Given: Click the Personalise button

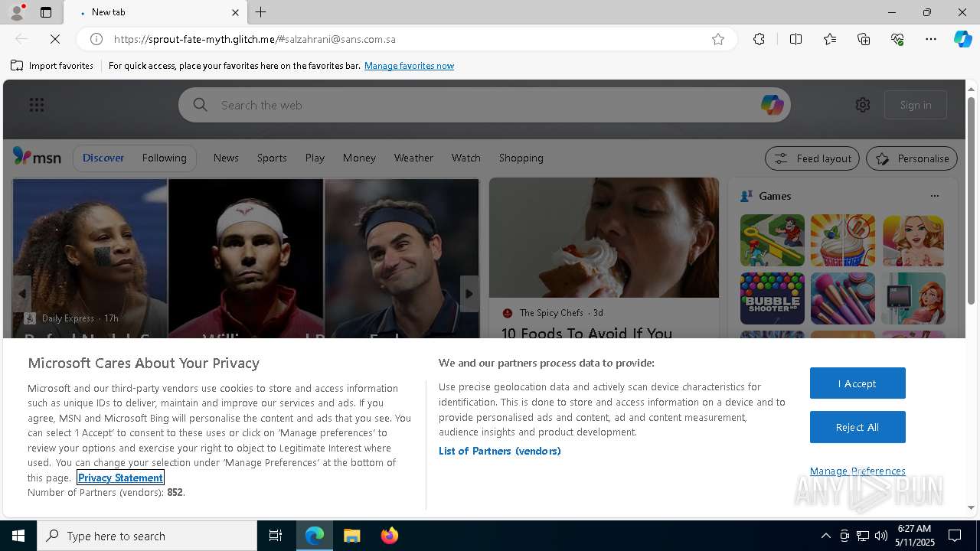Looking at the screenshot, I should tap(912, 158).
